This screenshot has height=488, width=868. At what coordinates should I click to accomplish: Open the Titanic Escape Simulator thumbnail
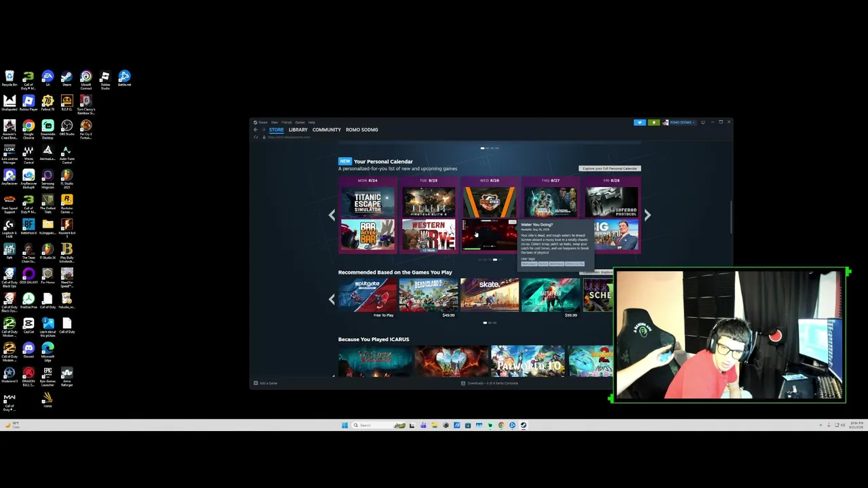point(368,202)
